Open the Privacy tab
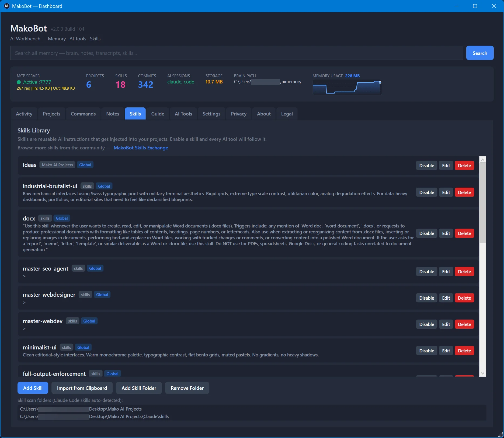Image resolution: width=504 pixels, height=438 pixels. coord(239,114)
